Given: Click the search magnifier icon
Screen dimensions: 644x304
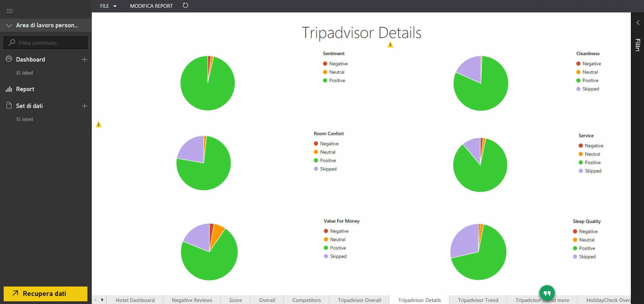Looking at the screenshot, I should click(12, 42).
